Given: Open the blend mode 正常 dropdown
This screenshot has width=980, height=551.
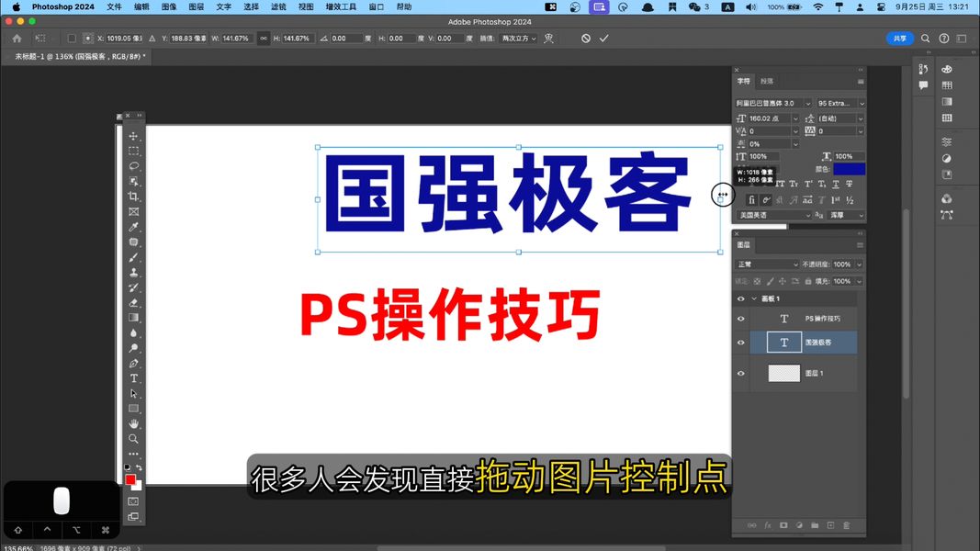Looking at the screenshot, I should (x=768, y=264).
